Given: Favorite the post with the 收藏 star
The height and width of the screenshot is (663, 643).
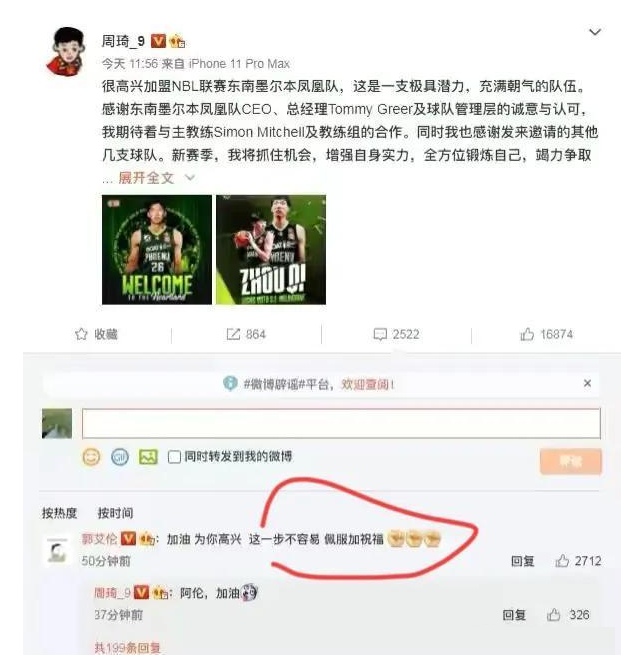Looking at the screenshot, I should (x=96, y=334).
